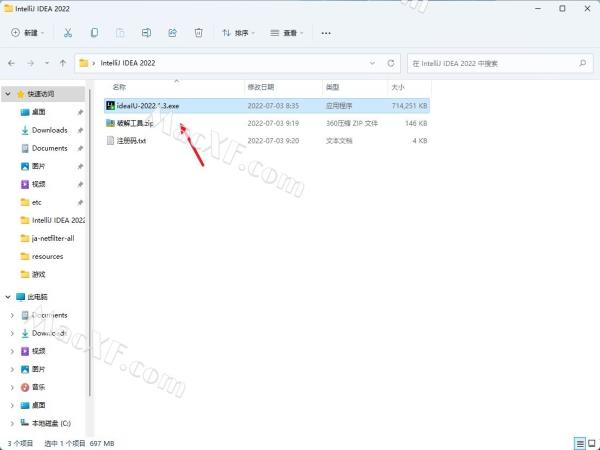Click pin icon beside etc folder
This screenshot has width=600, height=450.
point(80,202)
